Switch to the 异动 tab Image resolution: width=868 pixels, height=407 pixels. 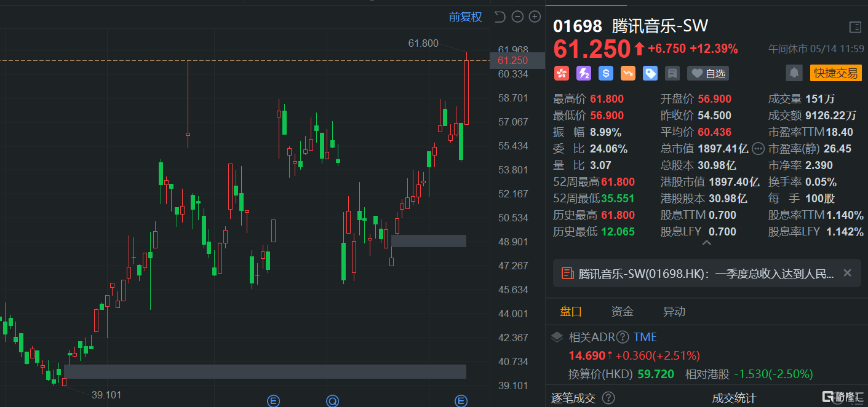coord(674,312)
